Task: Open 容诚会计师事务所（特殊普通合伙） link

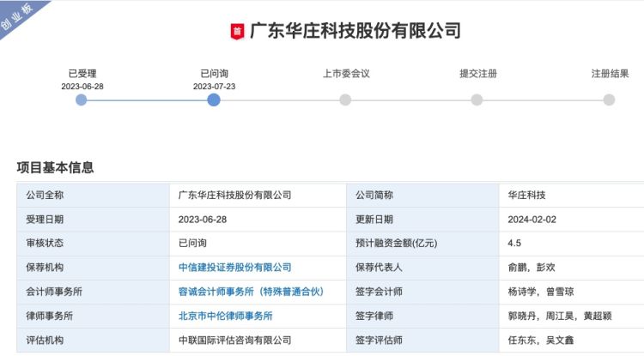Action: point(251,292)
